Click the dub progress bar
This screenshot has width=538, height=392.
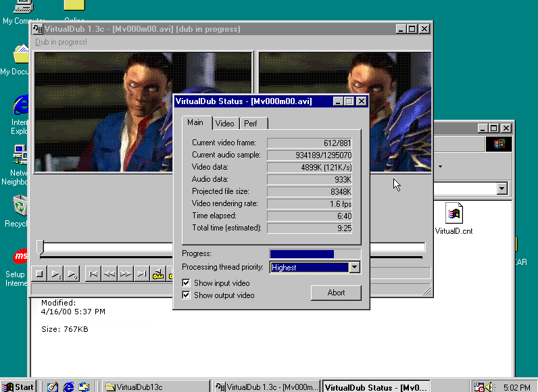[315, 254]
